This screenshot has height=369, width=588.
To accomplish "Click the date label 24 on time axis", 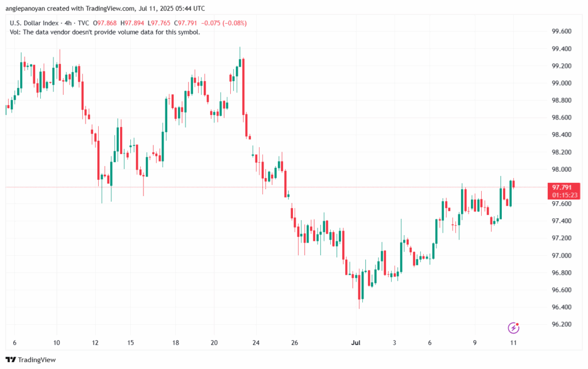I will pyautogui.click(x=256, y=343).
